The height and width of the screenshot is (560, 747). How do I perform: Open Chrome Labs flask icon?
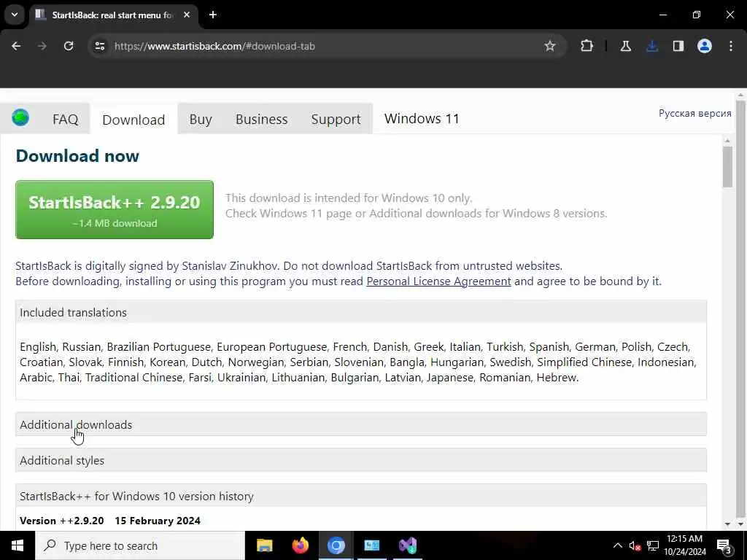point(625,46)
